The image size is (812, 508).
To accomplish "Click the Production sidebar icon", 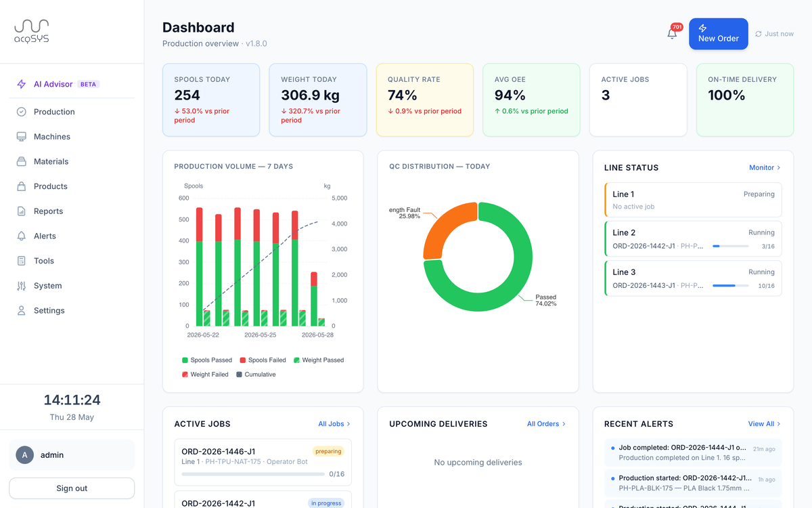I will coord(22,112).
